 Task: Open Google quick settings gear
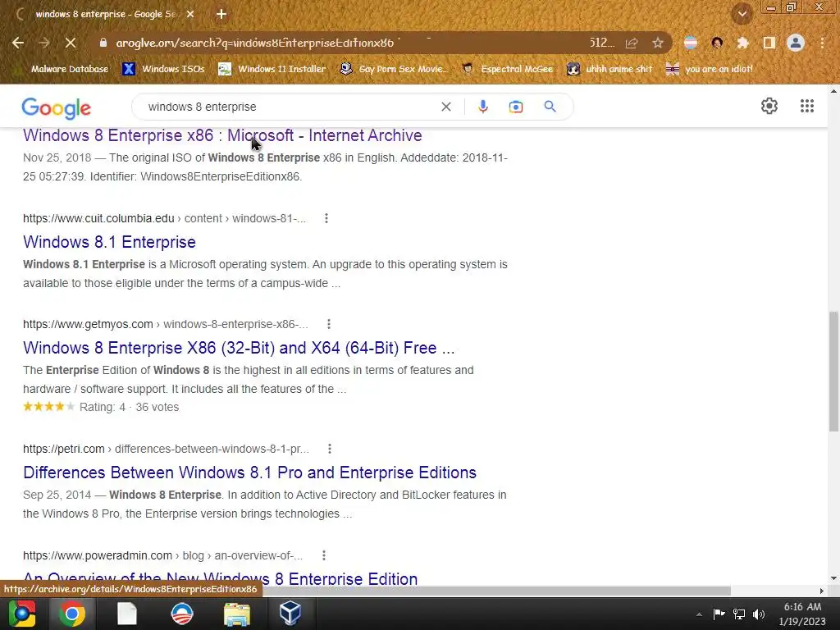(x=769, y=106)
